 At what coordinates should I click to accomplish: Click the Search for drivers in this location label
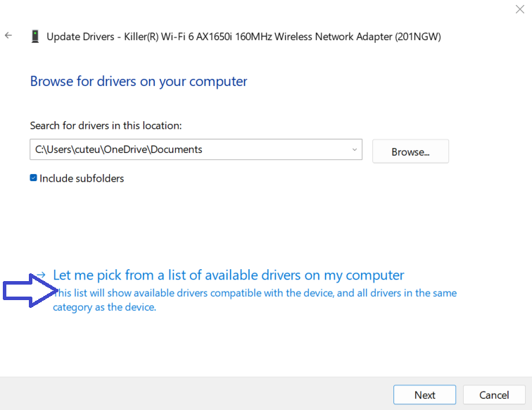point(106,125)
